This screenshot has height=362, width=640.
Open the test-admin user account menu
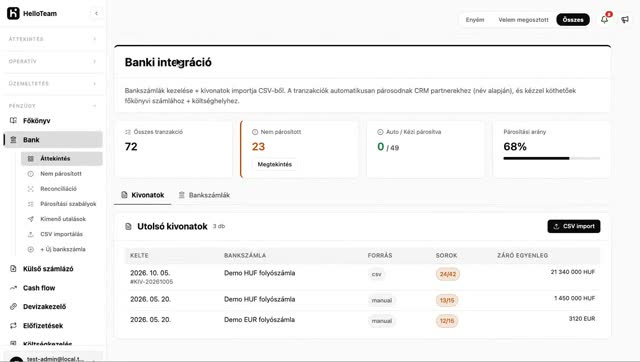(x=52, y=358)
